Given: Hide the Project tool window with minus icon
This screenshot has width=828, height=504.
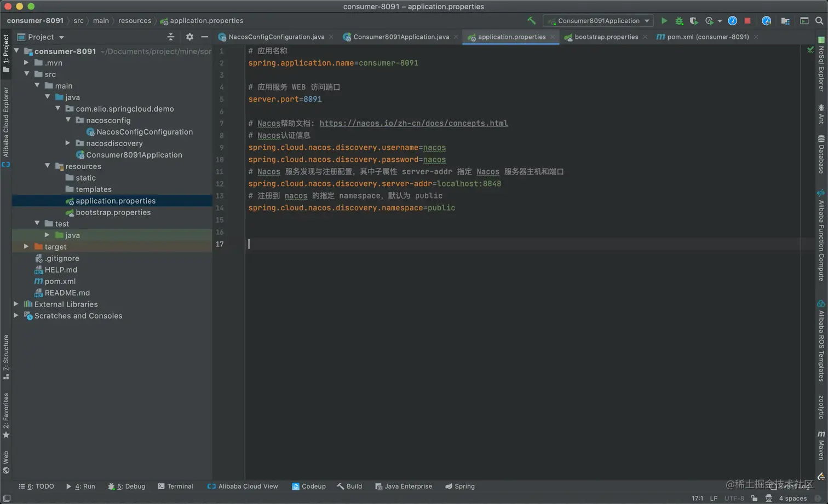Looking at the screenshot, I should [205, 37].
